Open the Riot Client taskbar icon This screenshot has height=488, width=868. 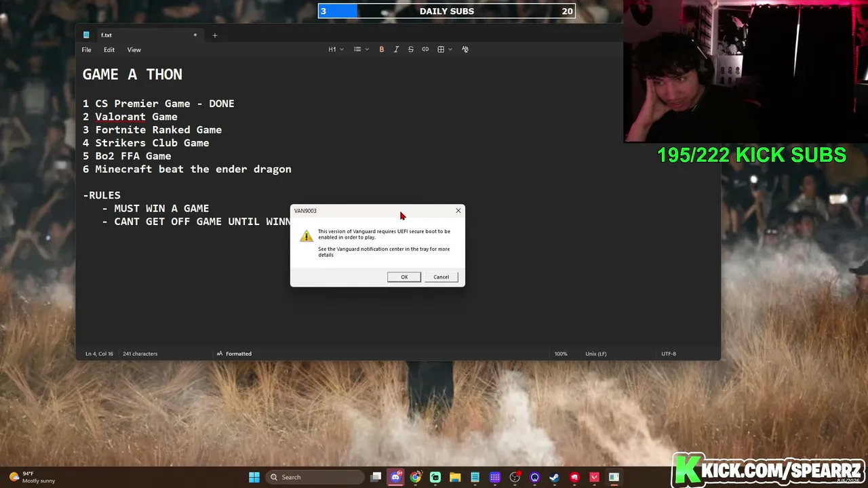pos(574,477)
